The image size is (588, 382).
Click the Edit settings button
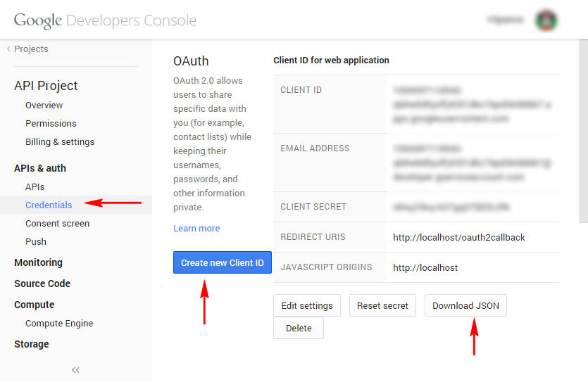pyautogui.click(x=307, y=305)
